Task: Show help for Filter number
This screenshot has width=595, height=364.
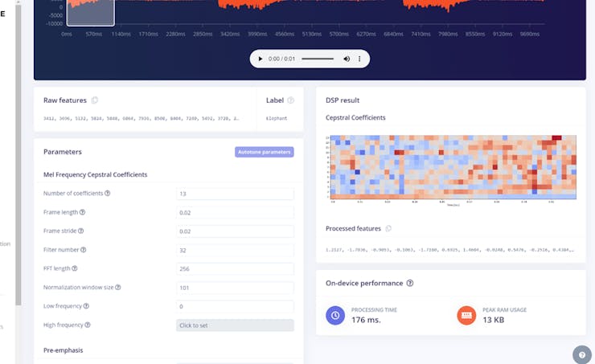Action: coord(84,250)
